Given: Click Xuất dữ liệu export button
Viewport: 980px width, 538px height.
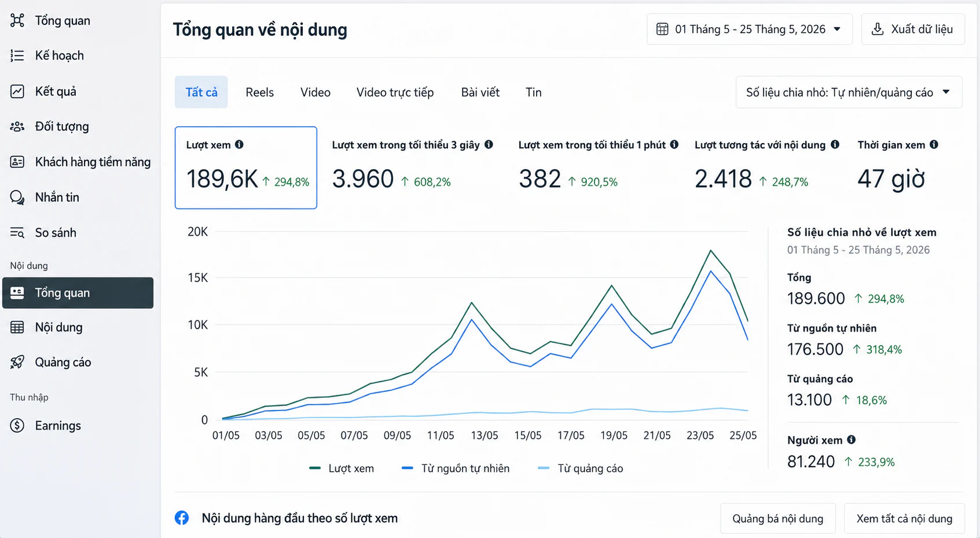Looking at the screenshot, I should tap(913, 29).
